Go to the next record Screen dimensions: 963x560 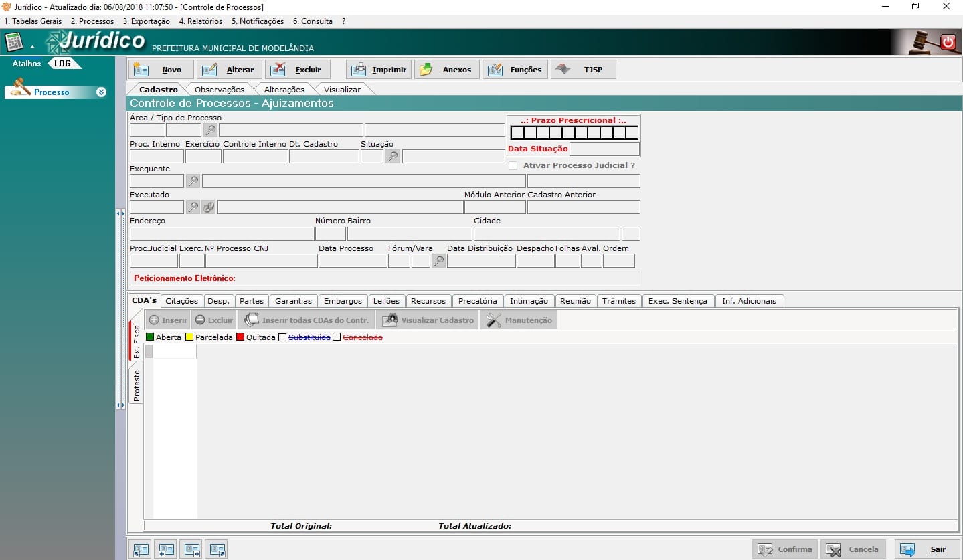tap(191, 549)
